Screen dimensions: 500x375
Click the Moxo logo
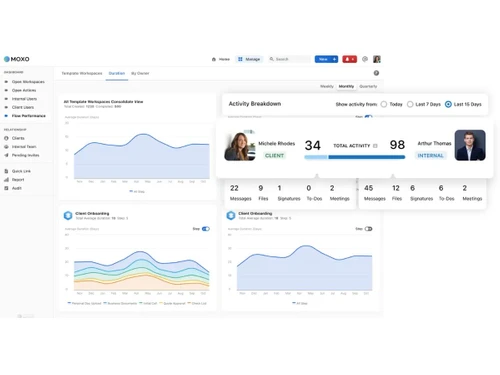pyautogui.click(x=17, y=59)
